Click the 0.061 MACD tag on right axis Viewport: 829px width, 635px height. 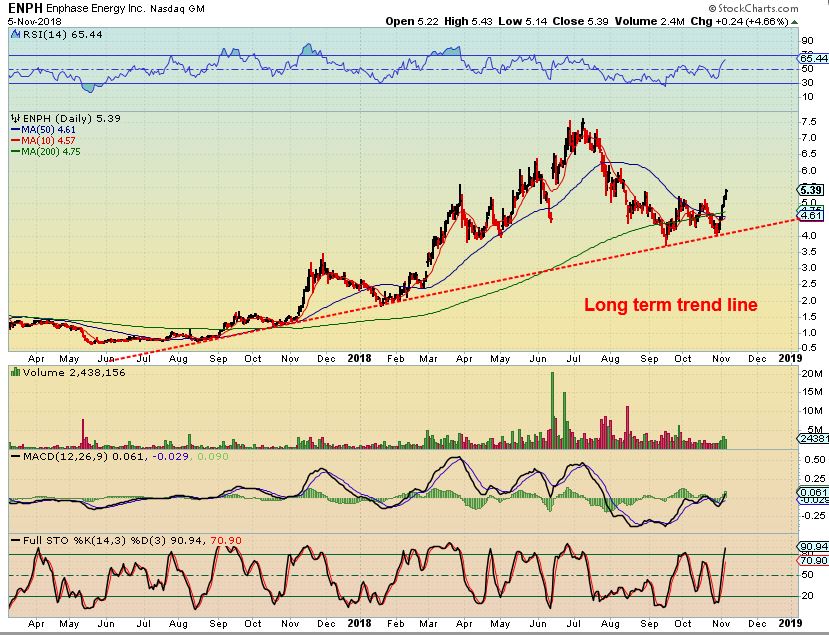pyautogui.click(x=813, y=492)
